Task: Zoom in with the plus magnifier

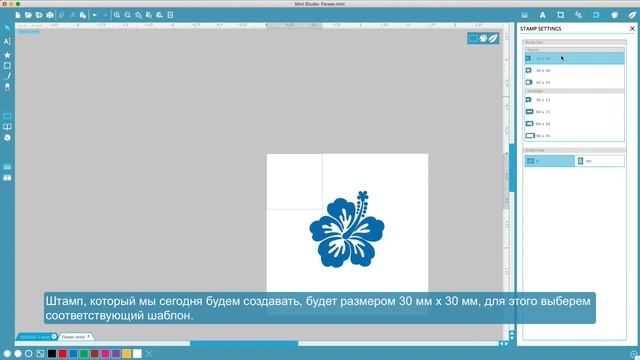Action: [x=117, y=15]
